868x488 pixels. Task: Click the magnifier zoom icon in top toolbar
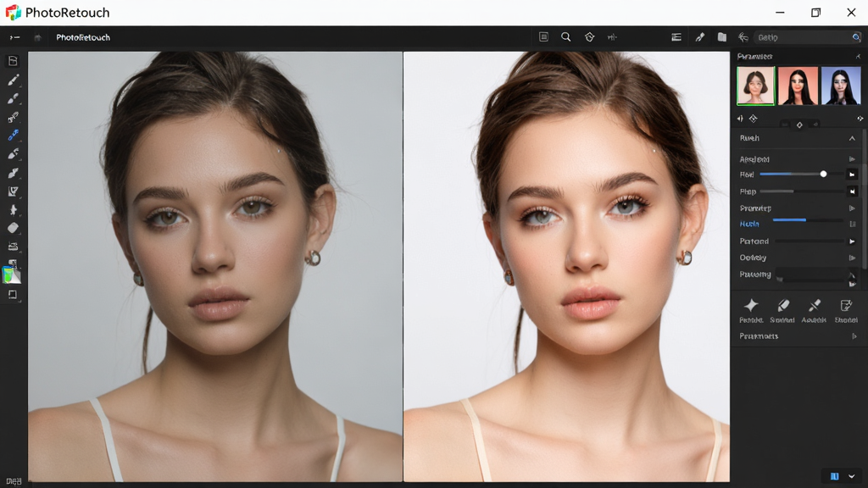(x=565, y=37)
